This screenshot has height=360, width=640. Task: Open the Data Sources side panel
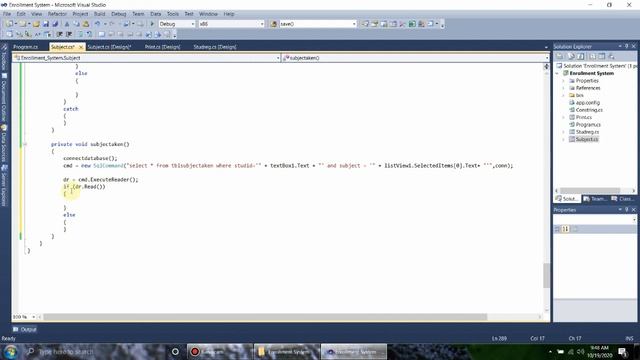pos(4,144)
